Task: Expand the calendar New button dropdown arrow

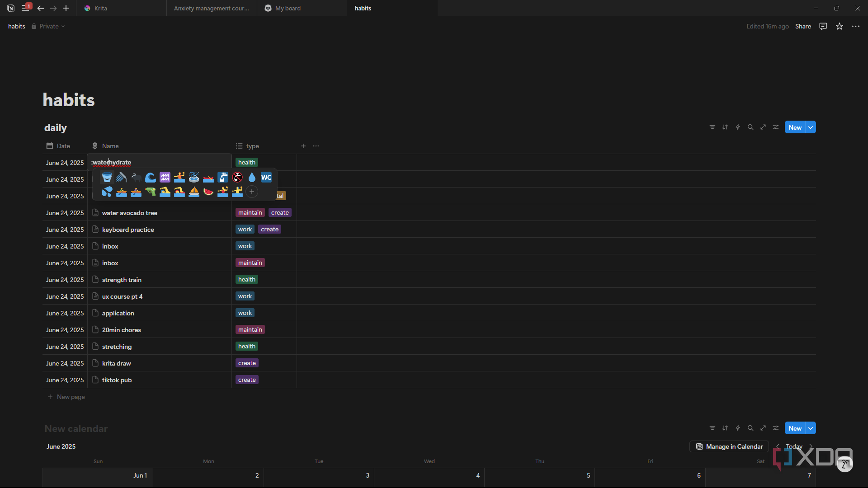Action: click(811, 428)
